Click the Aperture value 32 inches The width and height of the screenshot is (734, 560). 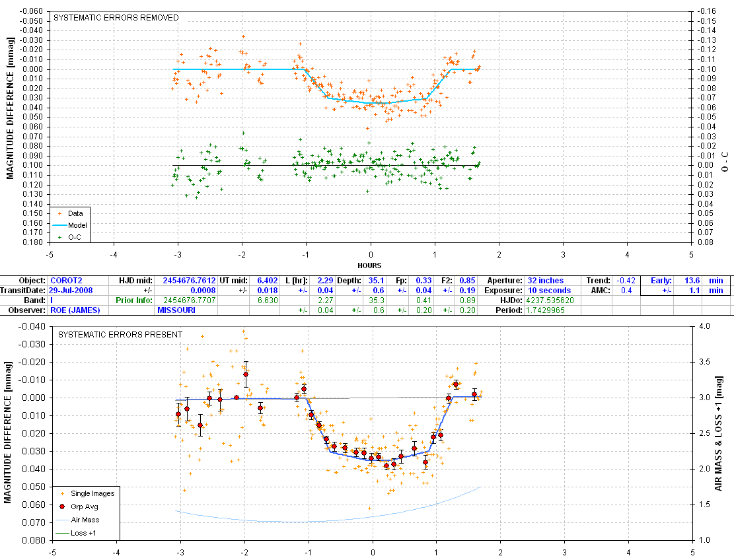[x=545, y=281]
